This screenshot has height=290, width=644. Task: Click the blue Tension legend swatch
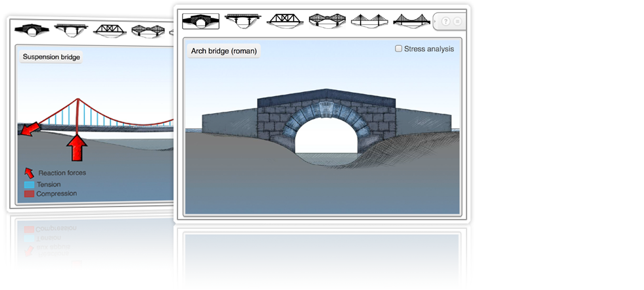tap(29, 185)
